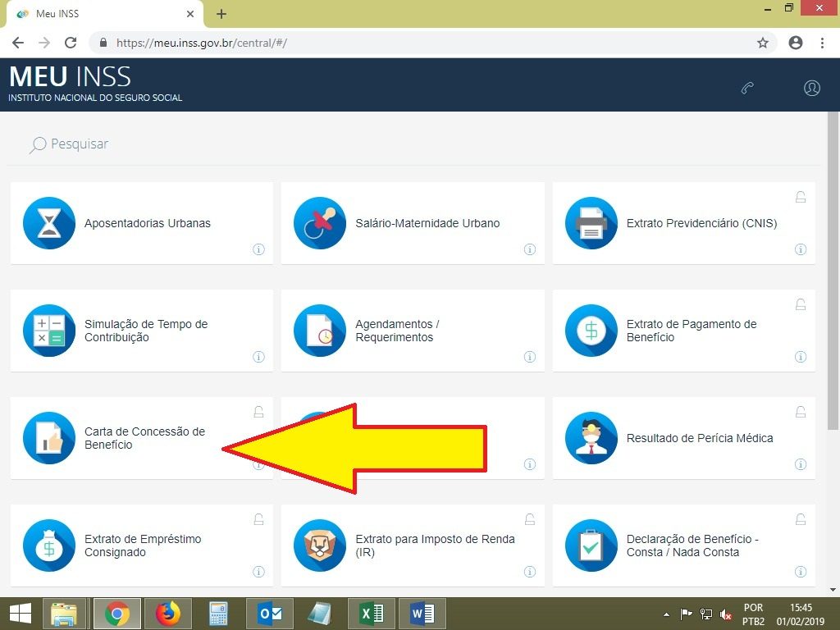This screenshot has height=630, width=840.
Task: Select Agendamentos / Requerimentos text
Action: coord(397,331)
